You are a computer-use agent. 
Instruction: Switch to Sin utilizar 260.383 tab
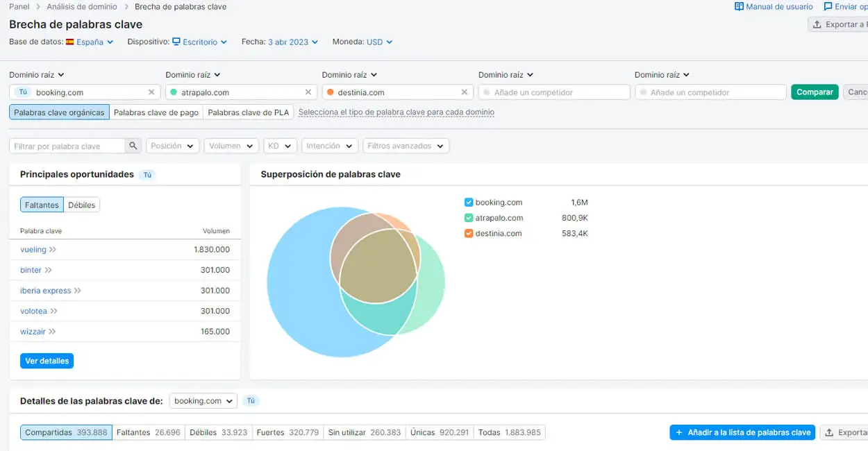[365, 432]
